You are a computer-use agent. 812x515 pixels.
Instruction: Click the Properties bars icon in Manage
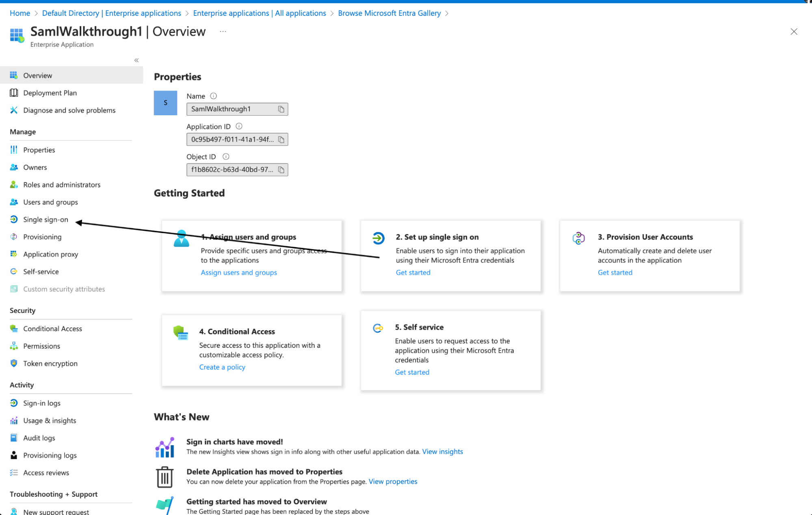pos(14,150)
